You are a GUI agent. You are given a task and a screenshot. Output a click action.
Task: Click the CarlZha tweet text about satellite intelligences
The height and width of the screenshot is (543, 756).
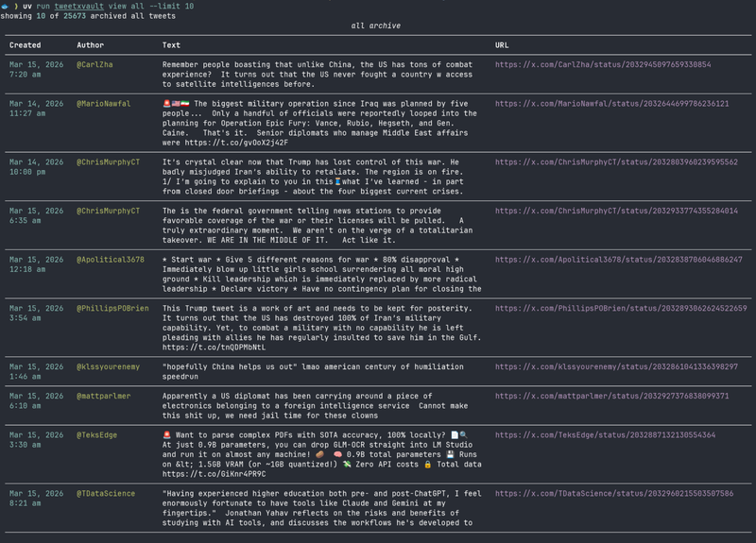tap(318, 75)
